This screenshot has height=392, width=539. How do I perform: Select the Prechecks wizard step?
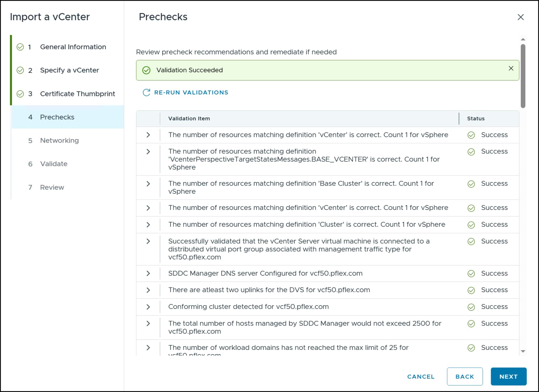(x=68, y=117)
